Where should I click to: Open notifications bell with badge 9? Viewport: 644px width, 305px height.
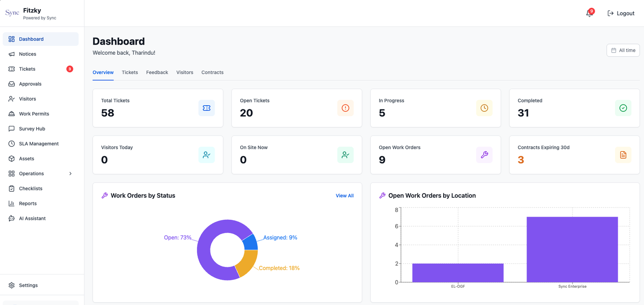590,13
